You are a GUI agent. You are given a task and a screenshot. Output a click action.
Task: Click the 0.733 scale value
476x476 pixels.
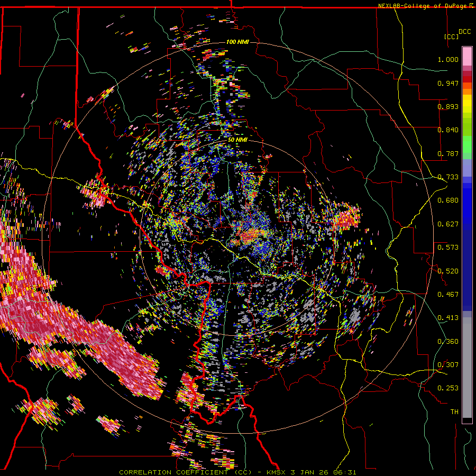click(448, 177)
